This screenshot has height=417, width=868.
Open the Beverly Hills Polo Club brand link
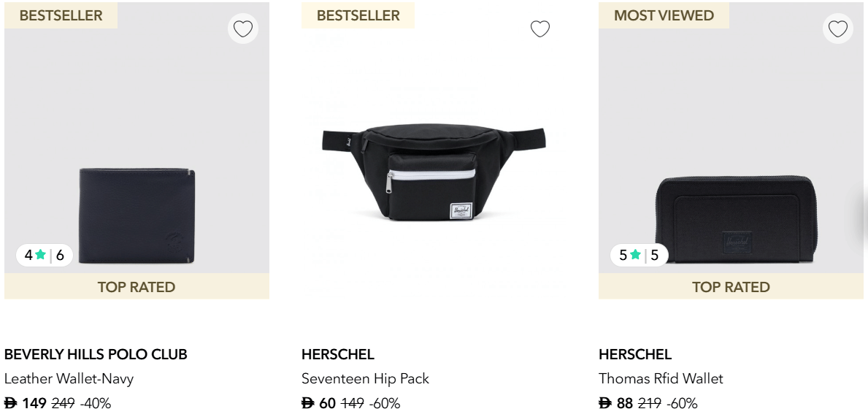[x=96, y=354]
